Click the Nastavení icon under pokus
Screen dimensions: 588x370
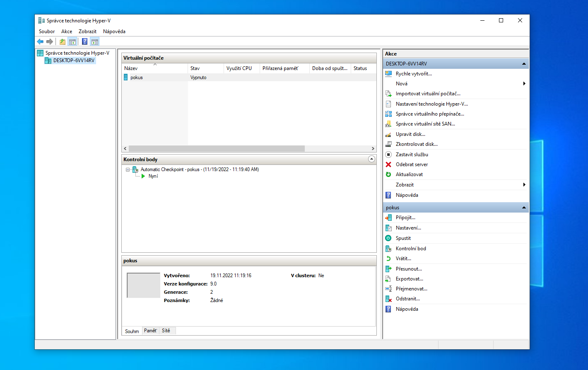tap(388, 228)
